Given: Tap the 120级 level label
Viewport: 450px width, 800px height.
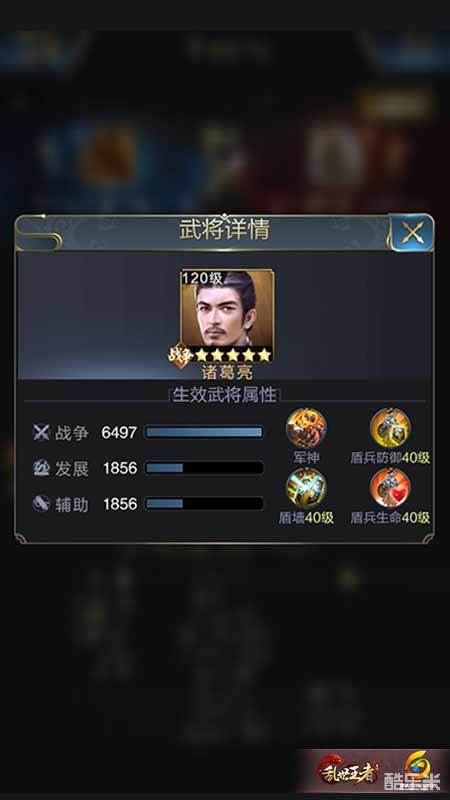Looking at the screenshot, I should [203, 279].
